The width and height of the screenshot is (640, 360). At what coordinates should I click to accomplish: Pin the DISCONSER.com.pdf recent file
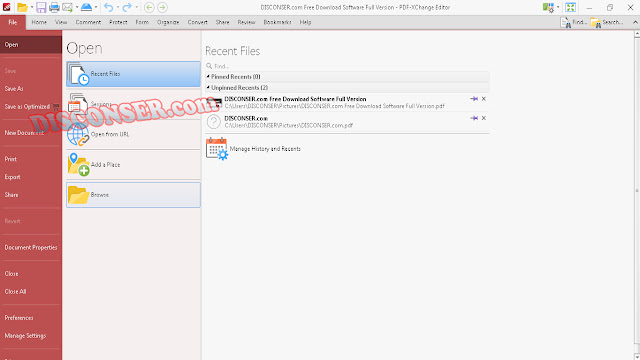474,118
